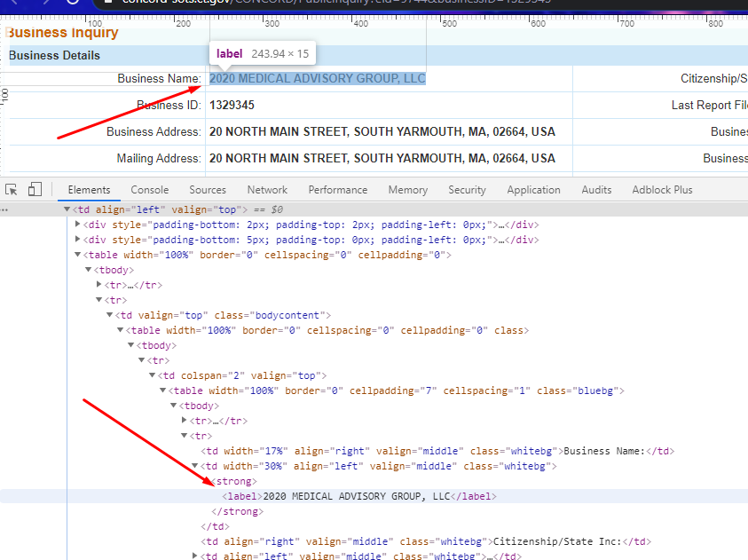748x560 pixels.
Task: Collapse the tbody under the first table
Action: [88, 270]
